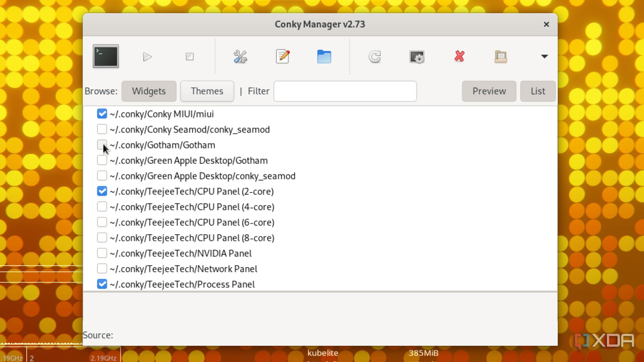This screenshot has width=644, height=362.
Task: Enable Conky Seamod/conky_seamod checkbox
Action: pos(102,129)
